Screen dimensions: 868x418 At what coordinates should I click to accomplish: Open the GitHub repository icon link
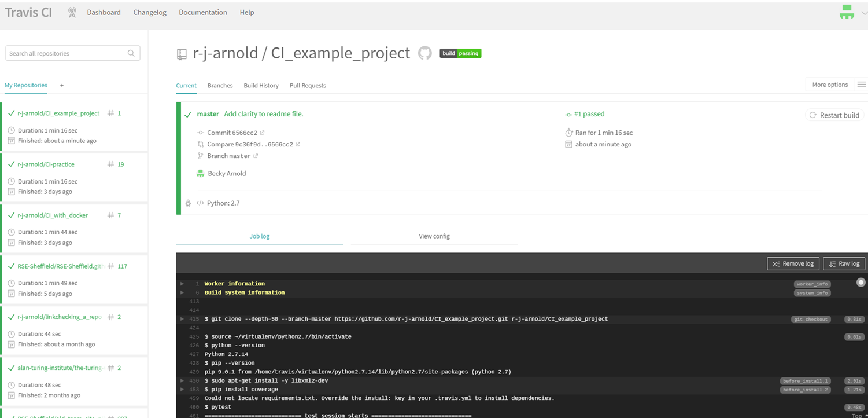[425, 53]
